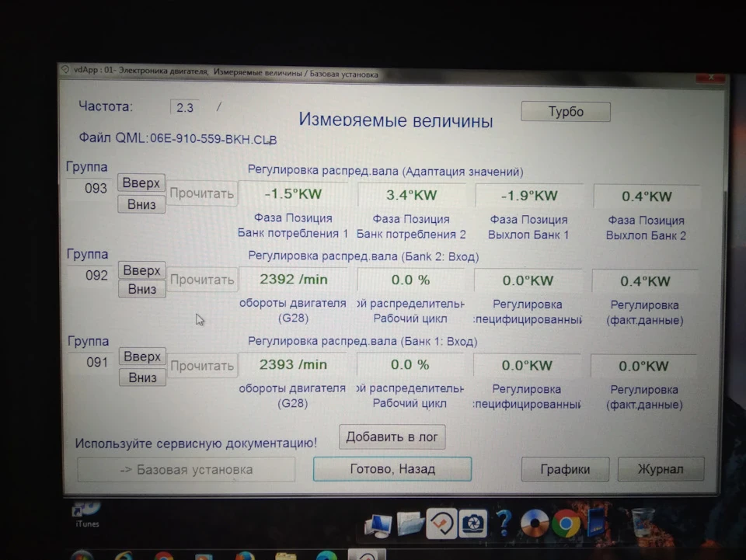
Task: Click the -1.5°KW value cell
Action: (293, 194)
